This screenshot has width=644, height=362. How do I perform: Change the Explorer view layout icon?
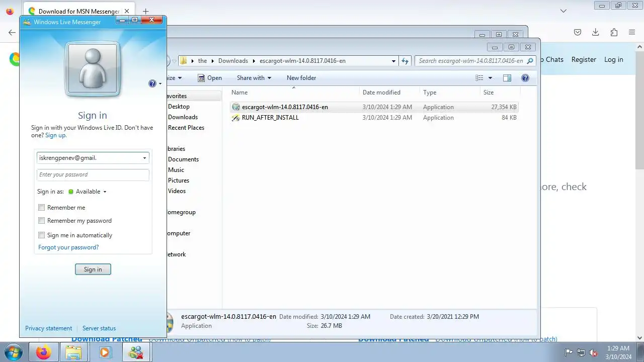tap(479, 78)
